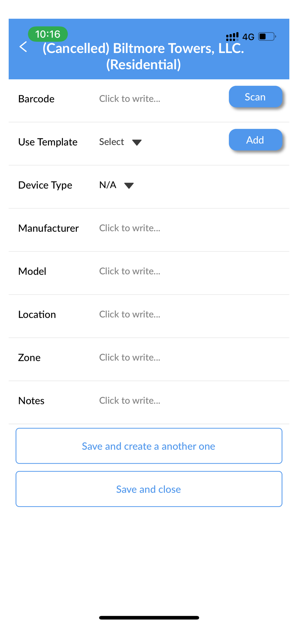Click the Save and close button

[x=149, y=489]
